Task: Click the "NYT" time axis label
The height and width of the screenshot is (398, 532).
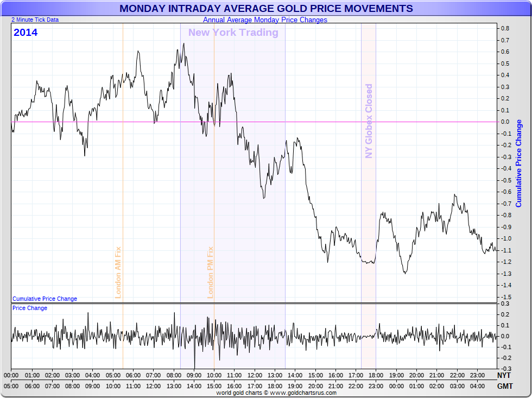Action: [504, 375]
